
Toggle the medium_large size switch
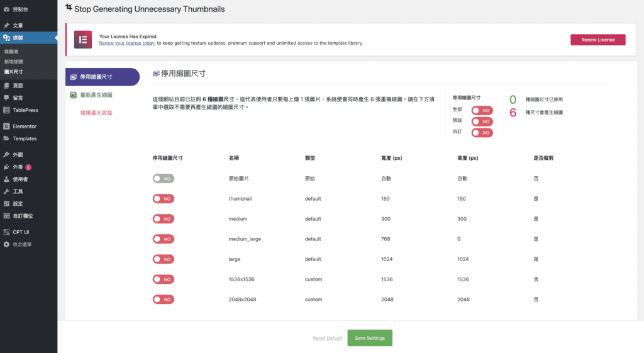(163, 239)
